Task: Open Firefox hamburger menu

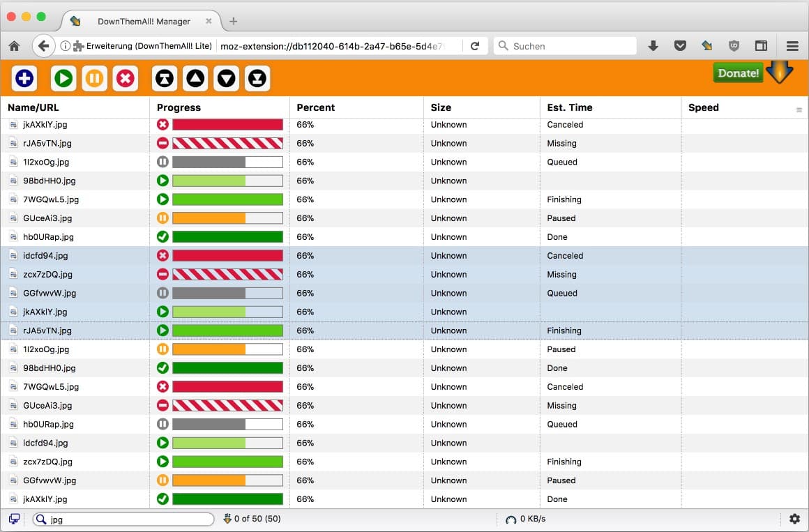Action: click(792, 46)
